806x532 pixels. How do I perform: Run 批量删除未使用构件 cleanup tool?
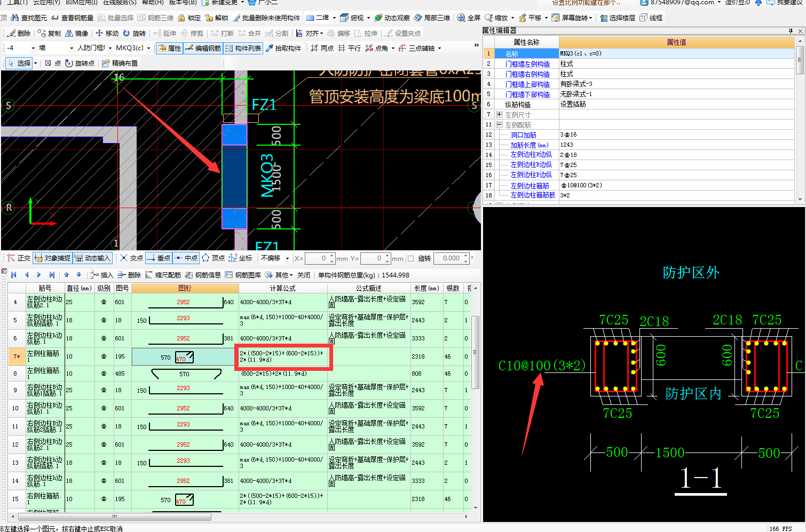266,18
